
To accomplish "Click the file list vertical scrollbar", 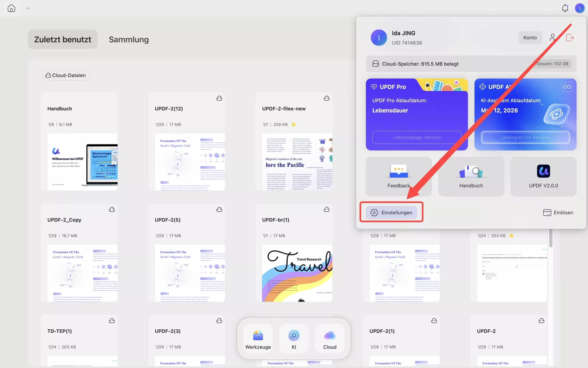I will pos(551,238).
